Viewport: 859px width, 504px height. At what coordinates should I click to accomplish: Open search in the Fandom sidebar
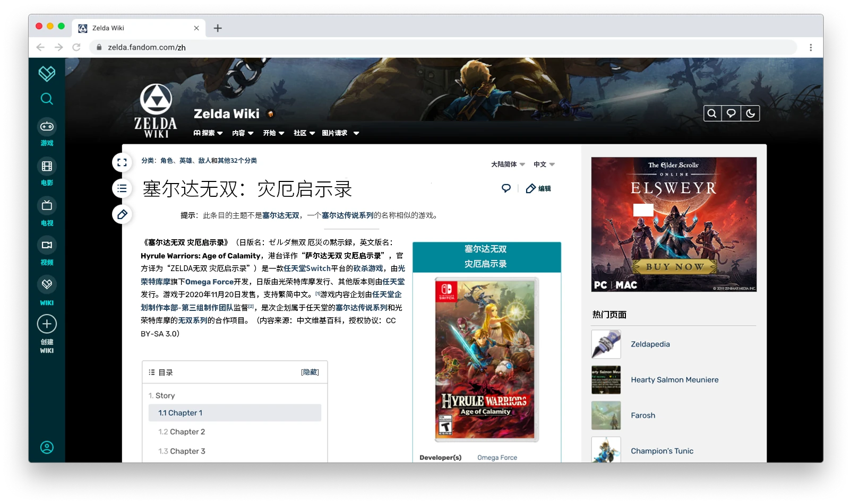pos(47,99)
